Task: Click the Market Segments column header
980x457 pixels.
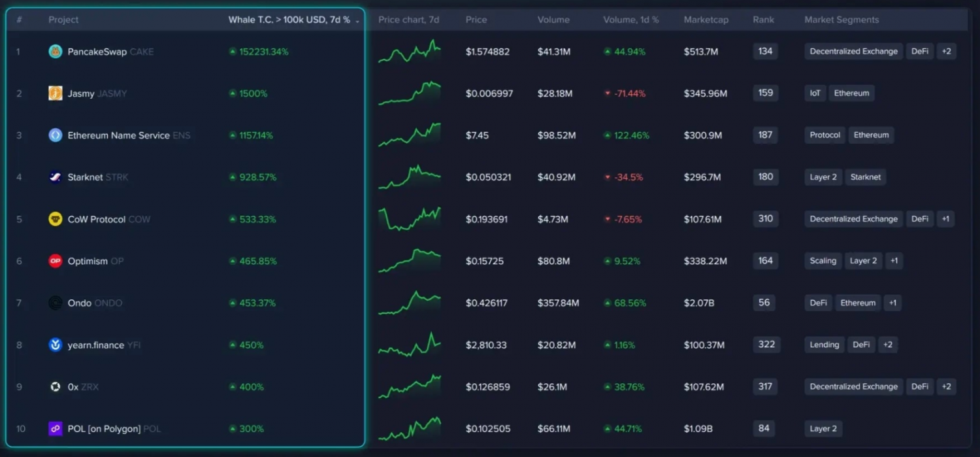Action: (x=841, y=20)
